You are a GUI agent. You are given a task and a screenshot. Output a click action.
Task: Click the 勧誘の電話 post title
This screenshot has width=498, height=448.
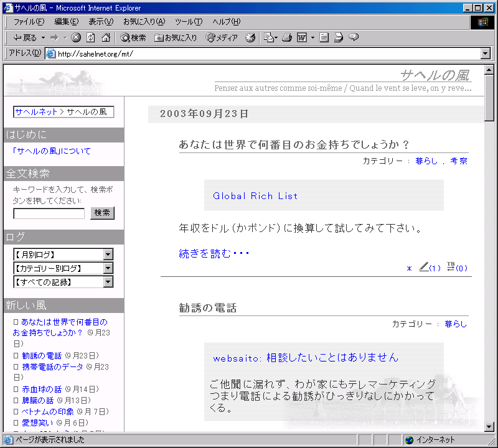(x=208, y=307)
